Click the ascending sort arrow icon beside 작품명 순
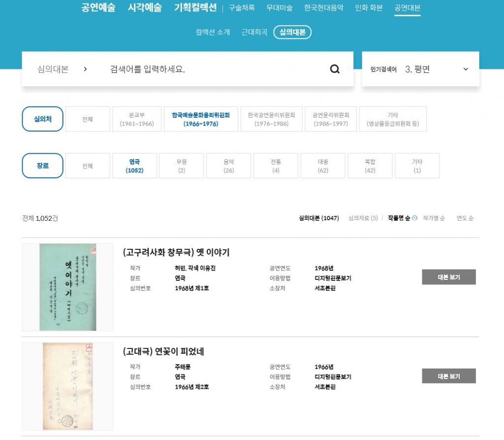Screen dimensions: 504x440 pyautogui.click(x=414, y=218)
